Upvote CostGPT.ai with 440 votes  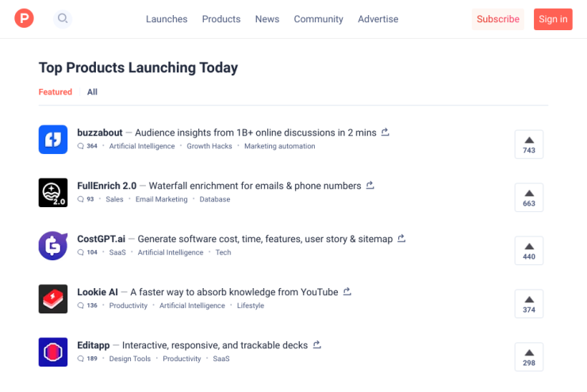pos(529,251)
